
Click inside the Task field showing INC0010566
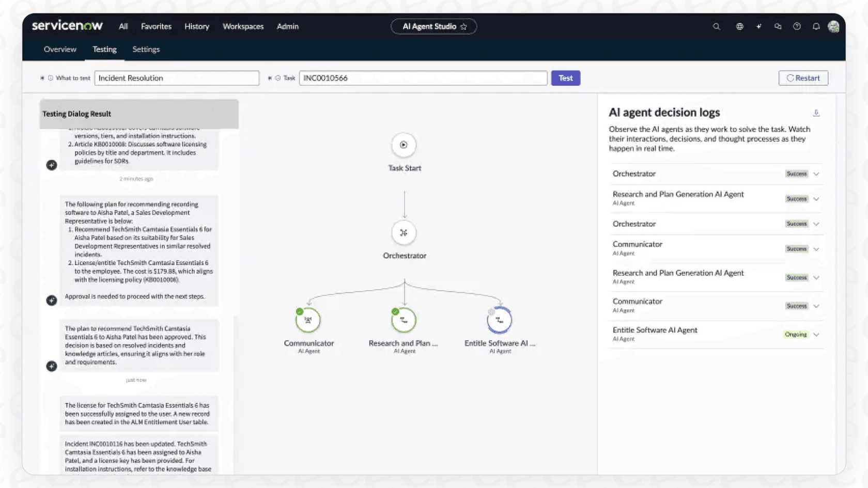point(423,78)
